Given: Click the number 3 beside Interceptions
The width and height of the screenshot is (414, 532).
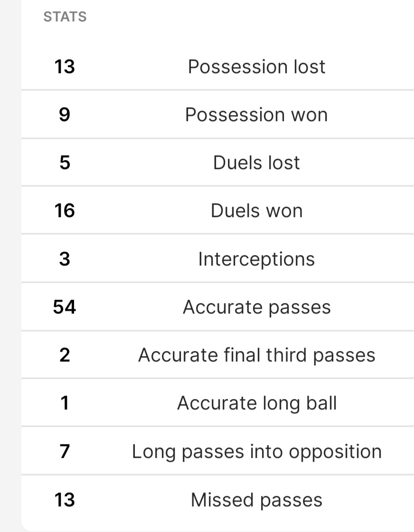Looking at the screenshot, I should pyautogui.click(x=65, y=259).
